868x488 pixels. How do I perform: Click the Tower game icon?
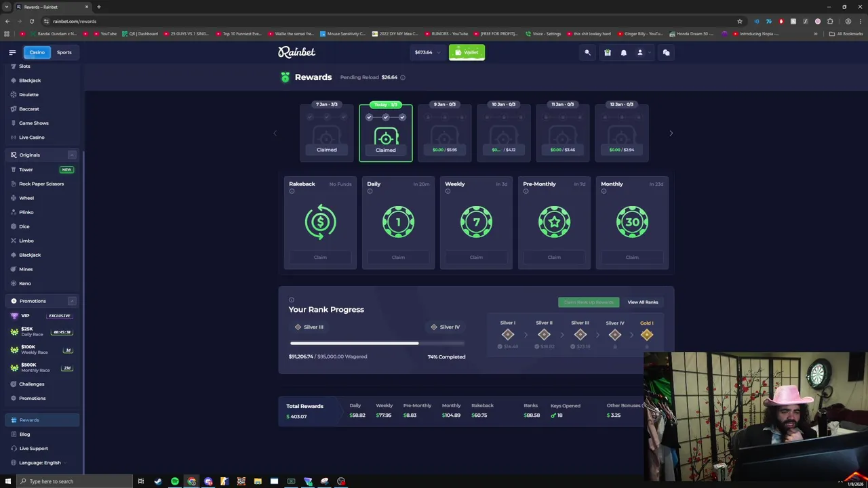(x=14, y=169)
